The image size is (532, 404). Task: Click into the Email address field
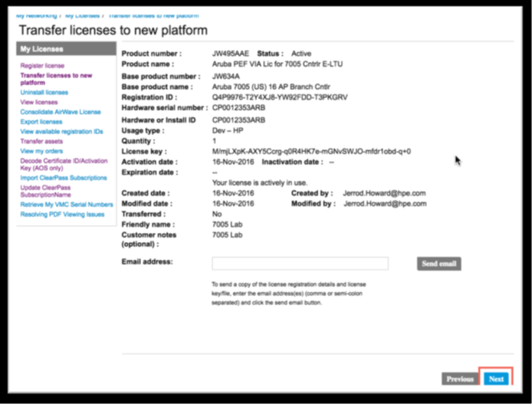[x=300, y=264]
